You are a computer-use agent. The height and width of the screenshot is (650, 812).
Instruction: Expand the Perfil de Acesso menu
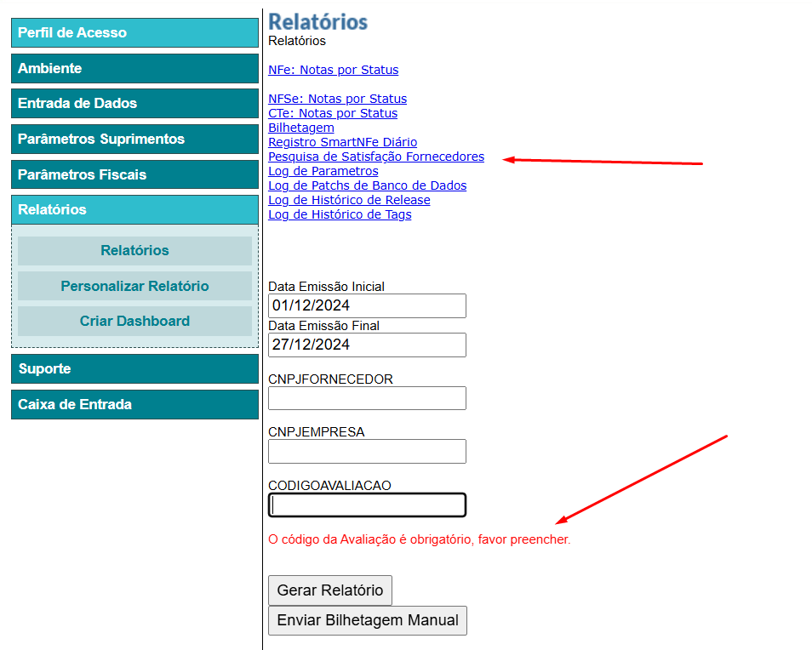click(134, 33)
